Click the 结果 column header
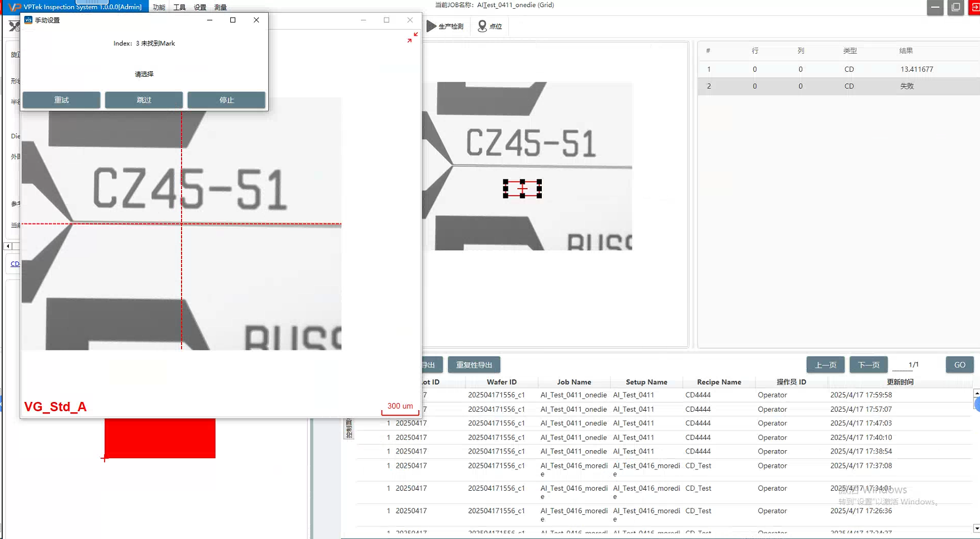Screen dimensions: 980x539 (x=906, y=50)
